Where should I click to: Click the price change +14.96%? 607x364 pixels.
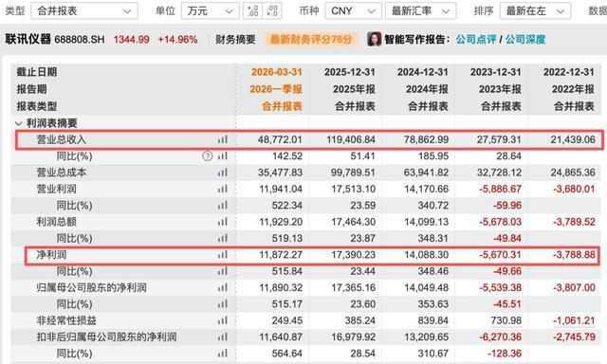coord(177,39)
